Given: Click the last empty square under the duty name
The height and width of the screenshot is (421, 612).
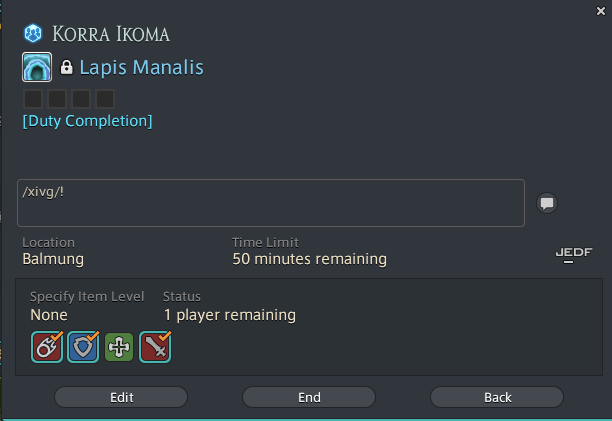Looking at the screenshot, I should pyautogui.click(x=105, y=99).
